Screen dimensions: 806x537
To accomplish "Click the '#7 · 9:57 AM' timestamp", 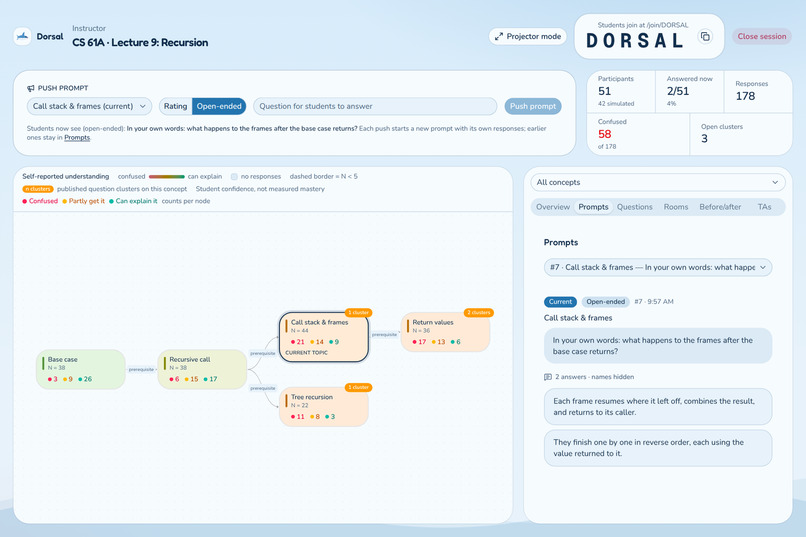I will 654,302.
